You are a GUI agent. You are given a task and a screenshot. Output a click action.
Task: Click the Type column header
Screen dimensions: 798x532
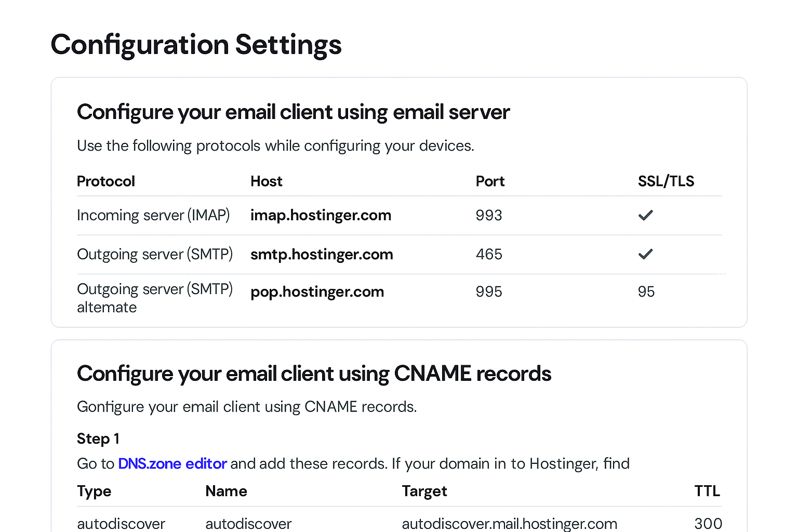94,491
